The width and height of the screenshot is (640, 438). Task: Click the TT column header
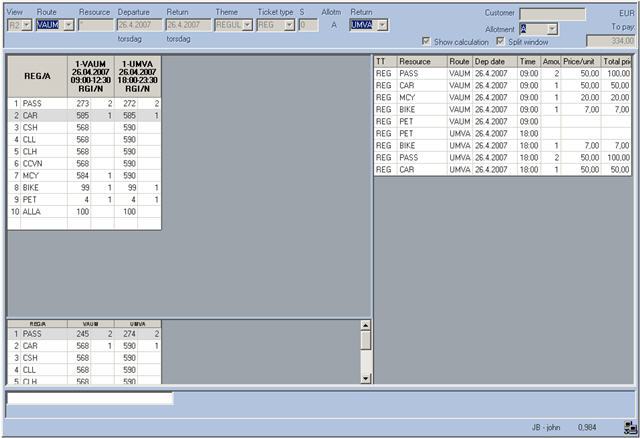coord(385,62)
